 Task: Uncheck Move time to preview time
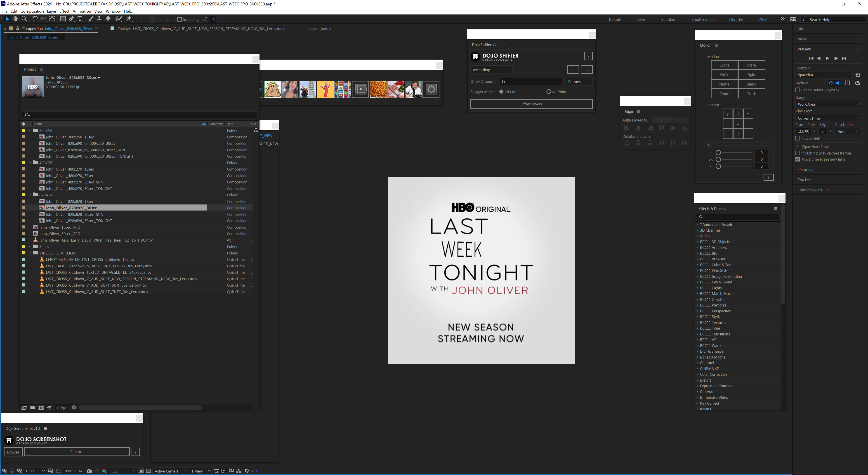(x=798, y=159)
